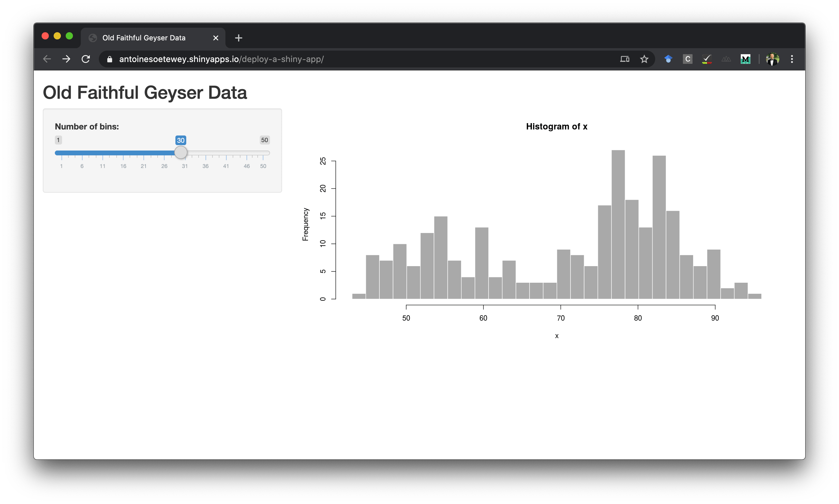Close the Old Faithful Geyser Data tab
The width and height of the screenshot is (839, 504).
click(x=215, y=38)
